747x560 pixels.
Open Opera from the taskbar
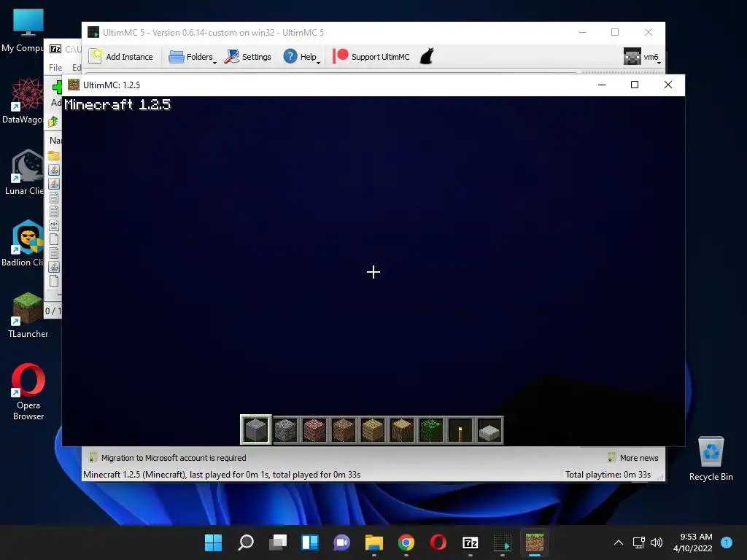point(438,542)
